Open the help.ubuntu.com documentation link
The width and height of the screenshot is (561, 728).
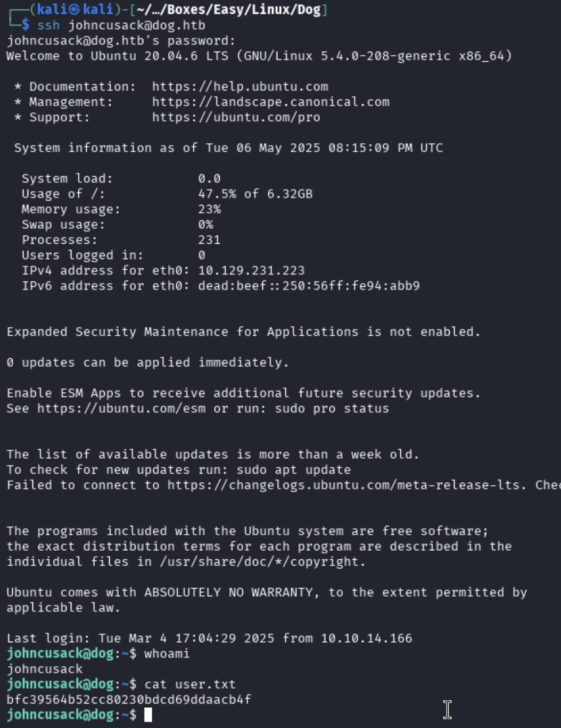coord(240,87)
